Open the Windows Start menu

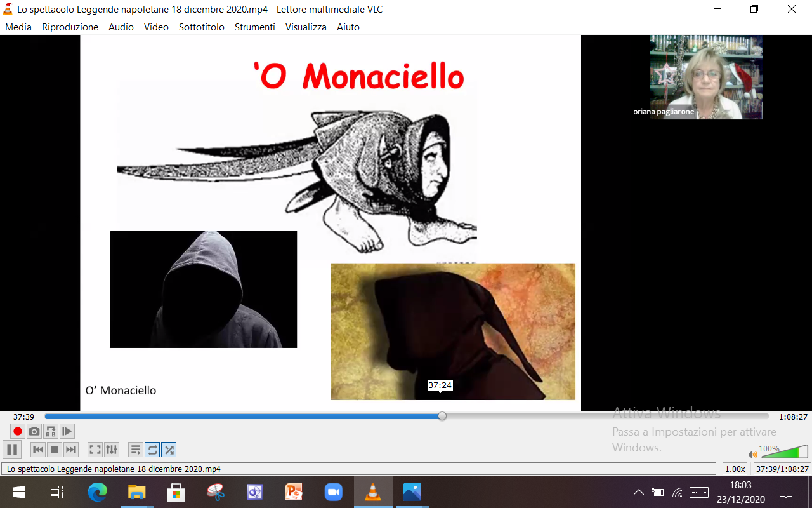[x=18, y=492]
